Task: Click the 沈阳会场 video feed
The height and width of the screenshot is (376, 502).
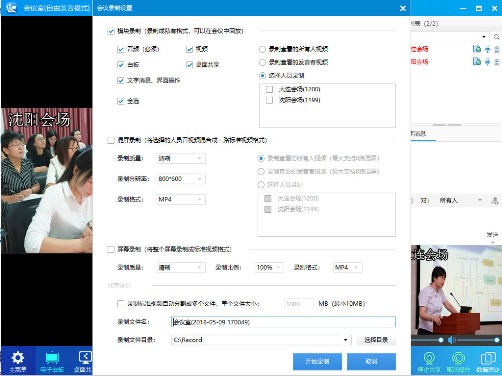Action: click(47, 180)
